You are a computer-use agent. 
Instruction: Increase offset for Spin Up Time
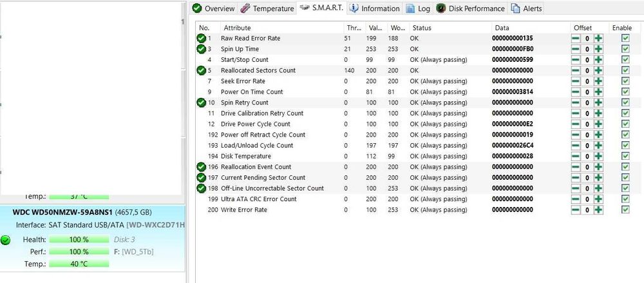tap(599, 49)
